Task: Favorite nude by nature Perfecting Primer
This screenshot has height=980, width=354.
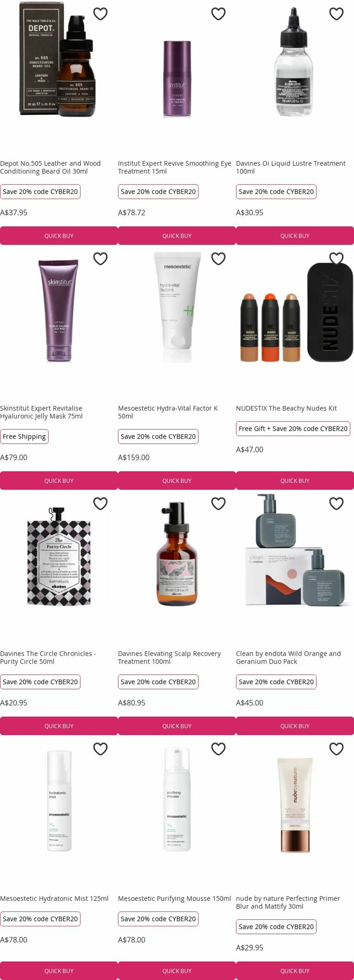Action: click(x=336, y=749)
